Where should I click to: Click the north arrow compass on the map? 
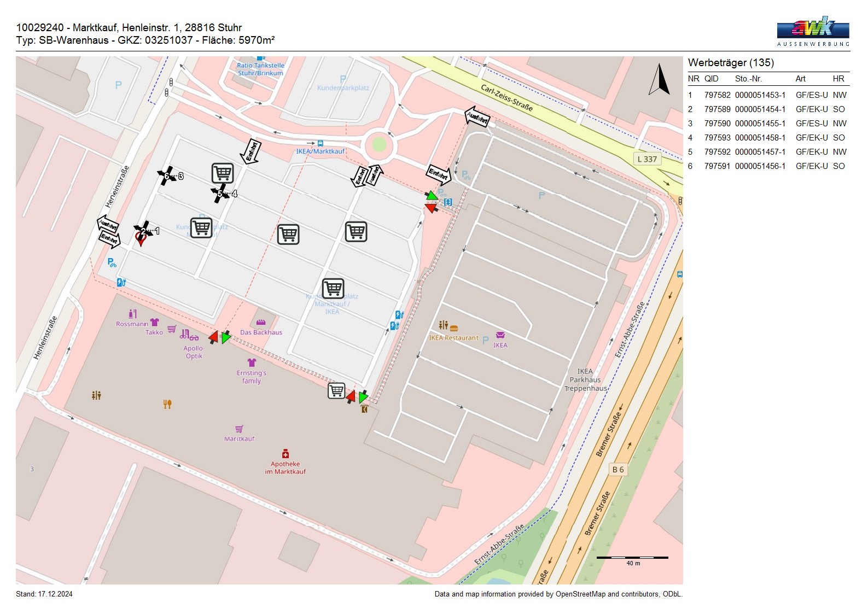(660, 80)
